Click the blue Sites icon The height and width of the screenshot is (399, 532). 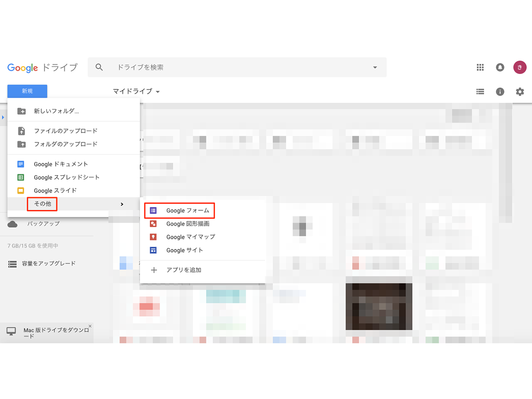point(153,250)
